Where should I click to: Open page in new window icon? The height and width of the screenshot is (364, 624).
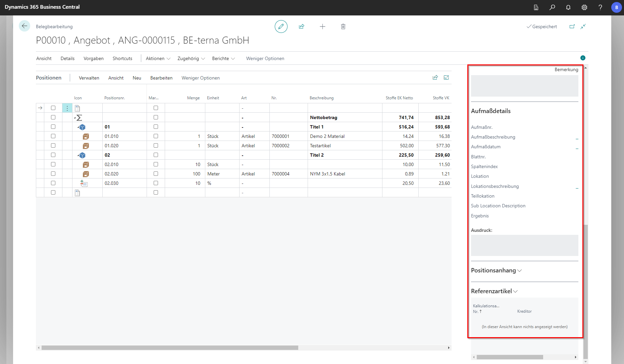point(572,27)
